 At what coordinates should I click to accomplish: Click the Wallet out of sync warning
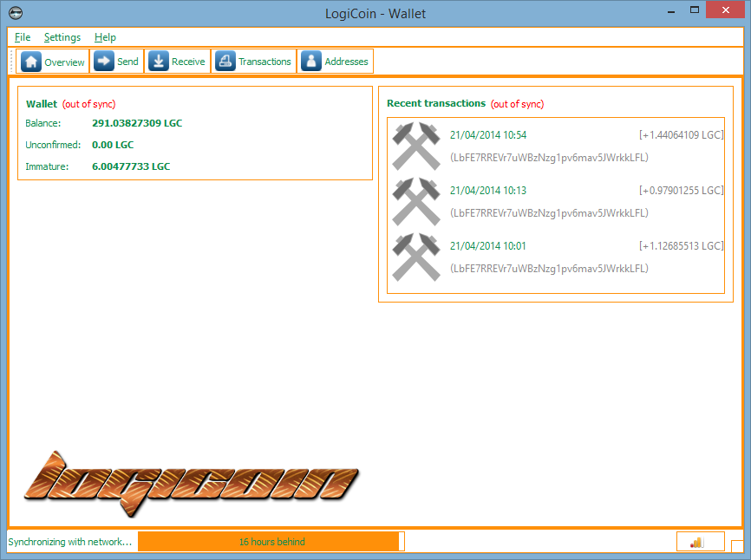point(89,104)
